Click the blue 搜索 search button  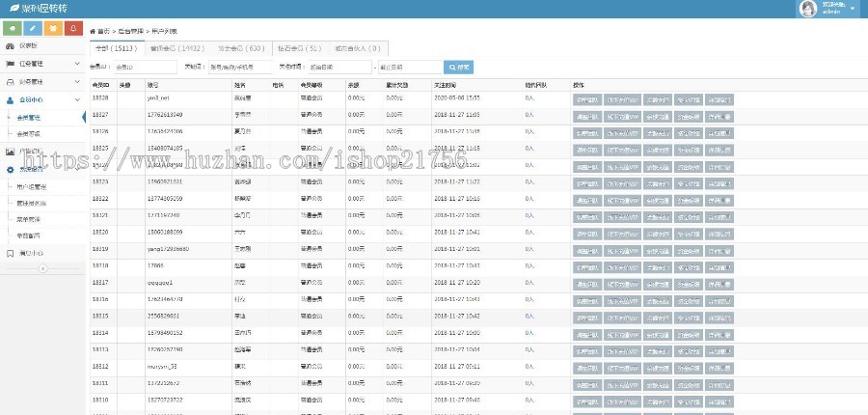click(x=458, y=67)
